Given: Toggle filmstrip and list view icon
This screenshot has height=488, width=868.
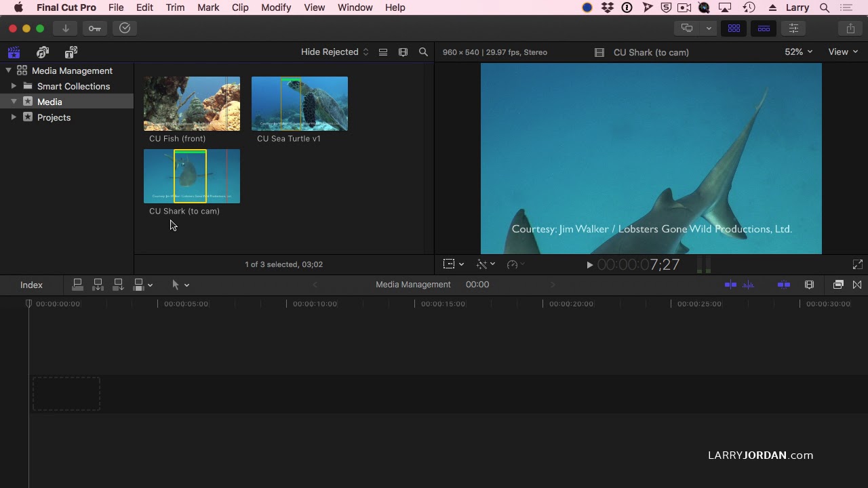Looking at the screenshot, I should [383, 52].
